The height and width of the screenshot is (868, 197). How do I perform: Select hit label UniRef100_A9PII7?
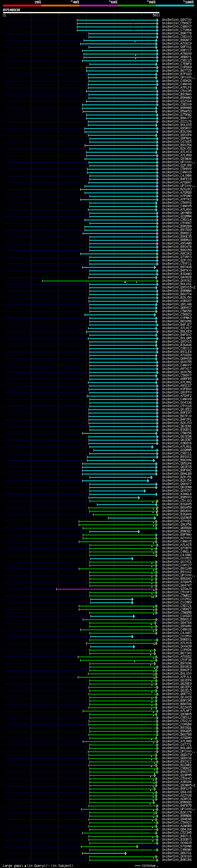[176, 50]
